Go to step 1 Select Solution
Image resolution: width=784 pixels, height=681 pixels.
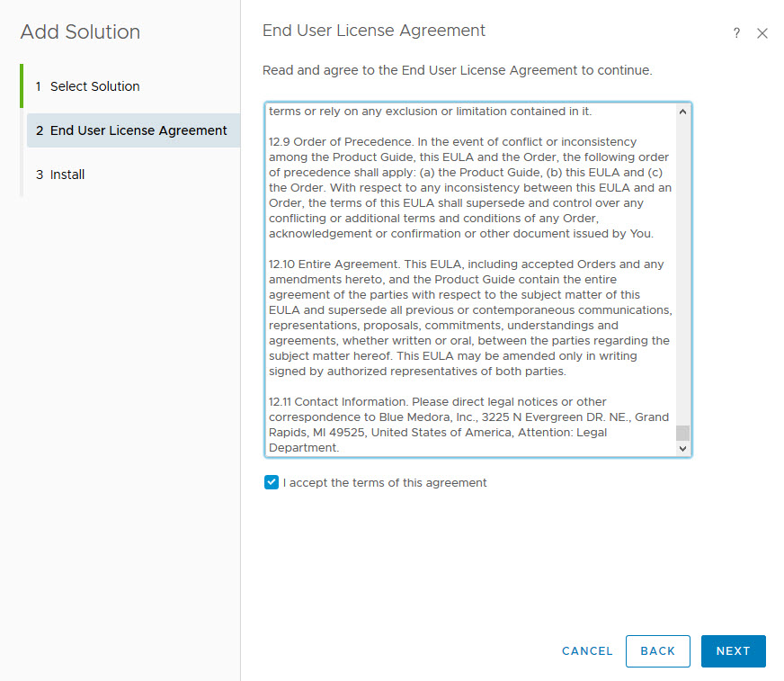point(94,86)
